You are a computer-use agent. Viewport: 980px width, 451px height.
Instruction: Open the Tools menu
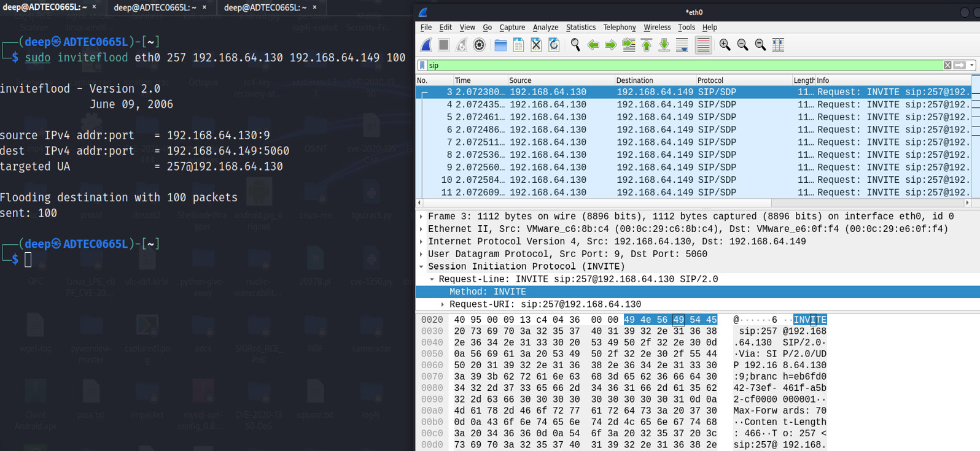point(686,27)
